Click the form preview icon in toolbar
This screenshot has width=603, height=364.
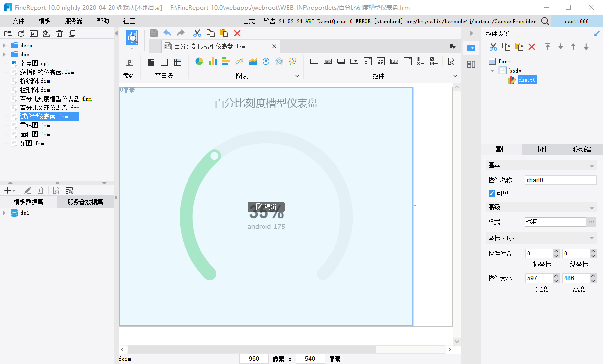tap(132, 37)
